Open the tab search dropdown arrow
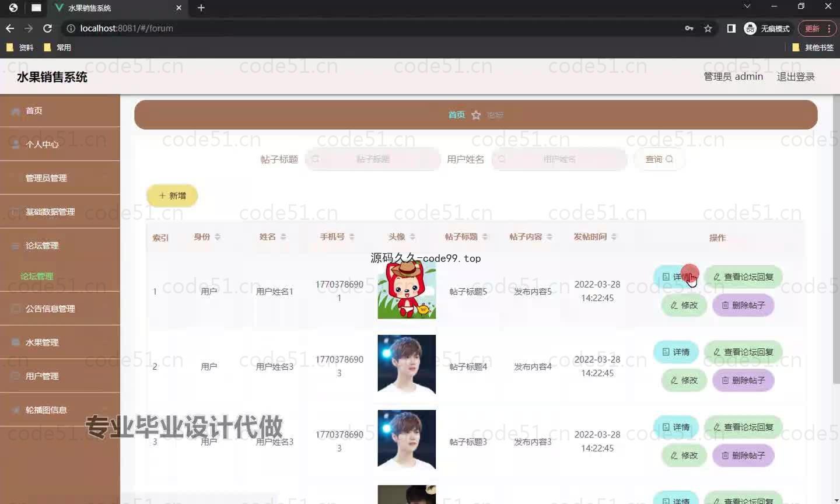Viewport: 840px width, 504px height. tap(747, 6)
